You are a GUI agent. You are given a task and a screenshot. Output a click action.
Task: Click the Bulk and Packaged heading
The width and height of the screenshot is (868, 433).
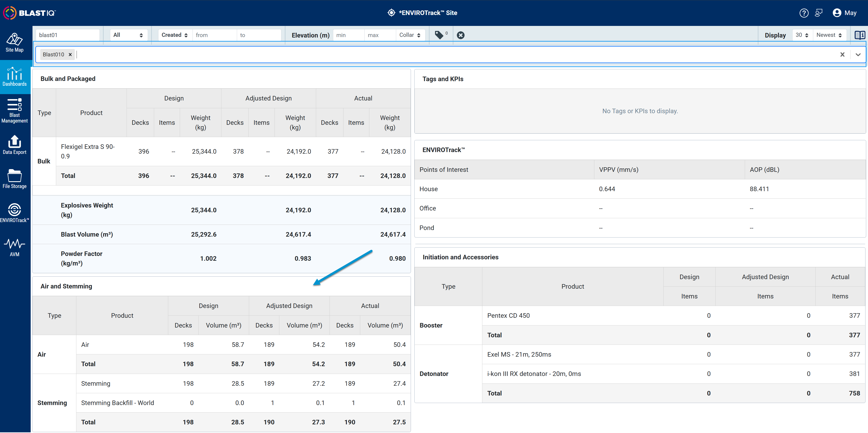68,79
